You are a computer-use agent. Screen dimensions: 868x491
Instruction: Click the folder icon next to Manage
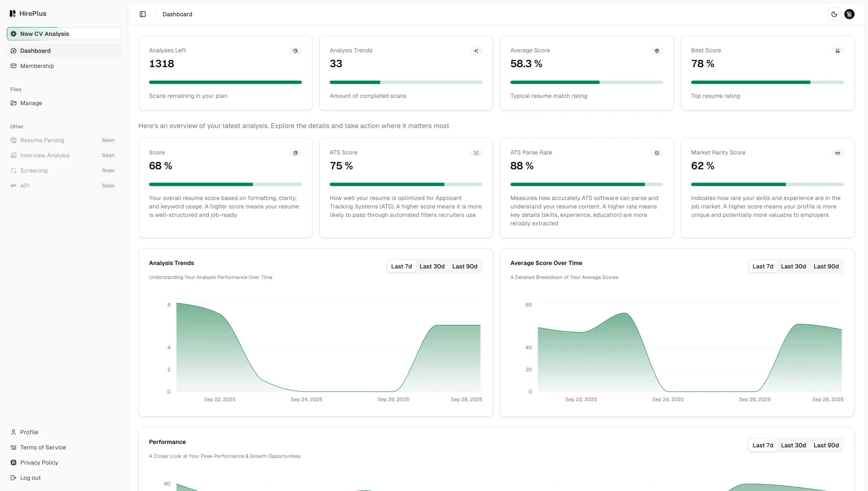point(14,103)
